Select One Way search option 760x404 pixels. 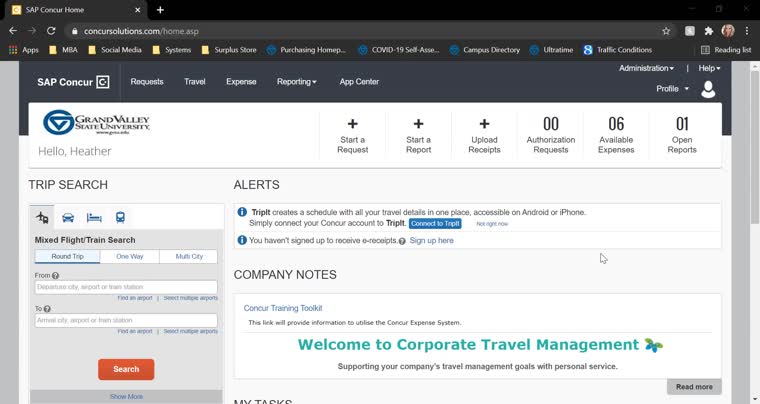pos(129,256)
